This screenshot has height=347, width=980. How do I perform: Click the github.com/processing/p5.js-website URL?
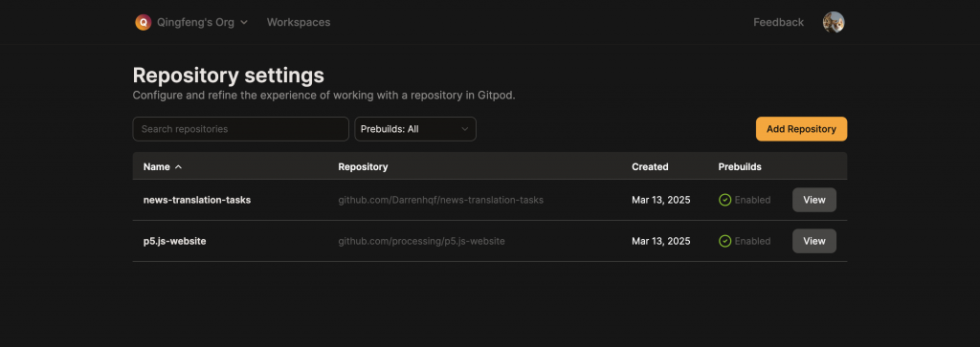coord(421,241)
